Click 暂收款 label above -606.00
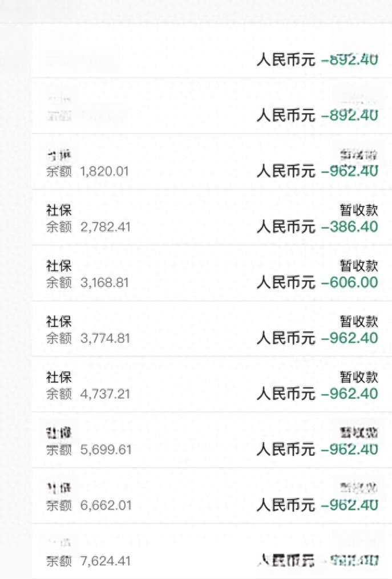This screenshot has width=392, height=579. 359,265
